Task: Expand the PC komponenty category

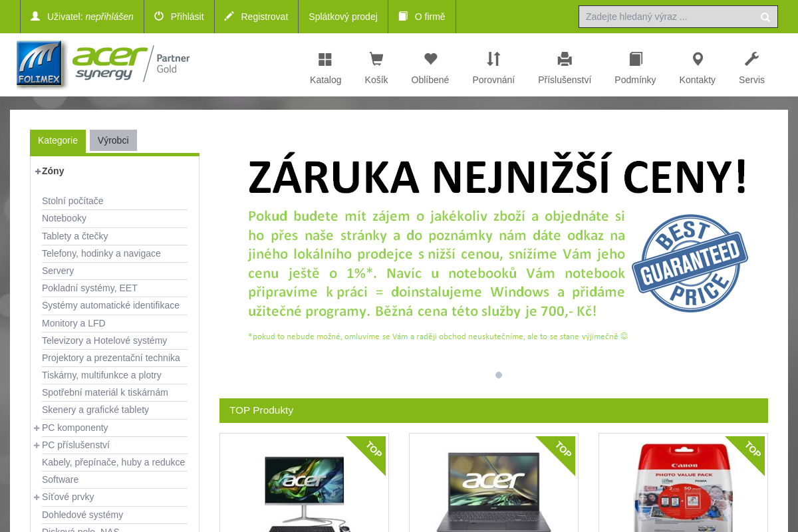Action: (x=36, y=428)
